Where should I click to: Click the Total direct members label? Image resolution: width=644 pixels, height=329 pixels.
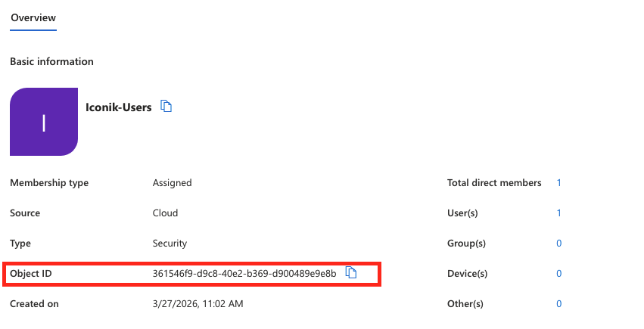tap(494, 183)
